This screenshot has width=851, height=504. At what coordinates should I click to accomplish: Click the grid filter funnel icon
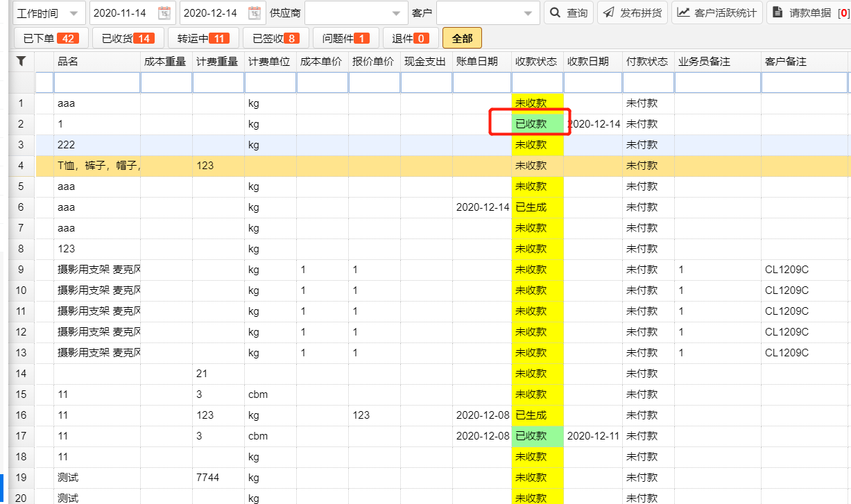pos(22,62)
